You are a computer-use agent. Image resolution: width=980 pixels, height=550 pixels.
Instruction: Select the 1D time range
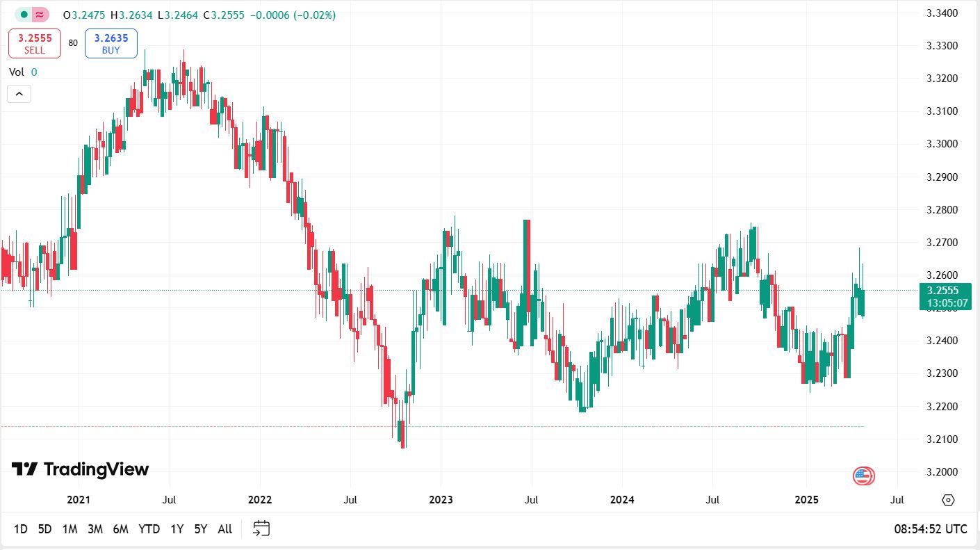coord(21,529)
